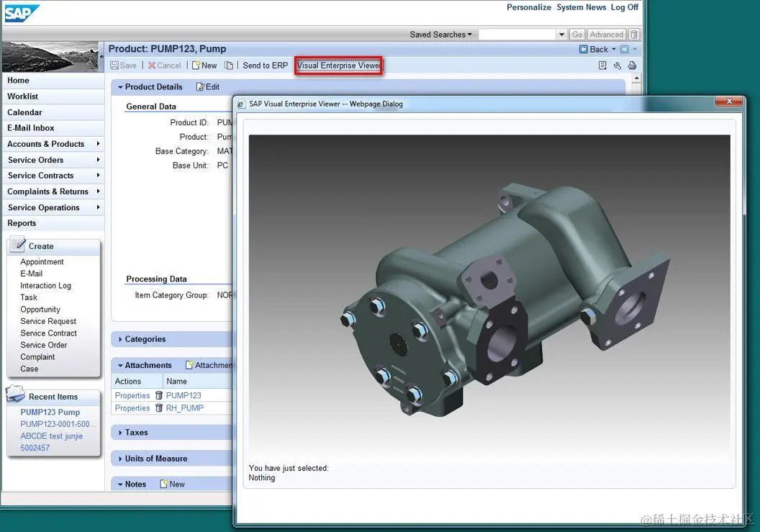The image size is (760, 532).
Task: Close the SAP Visual Enterprise Viewer dialog
Action: [x=729, y=102]
